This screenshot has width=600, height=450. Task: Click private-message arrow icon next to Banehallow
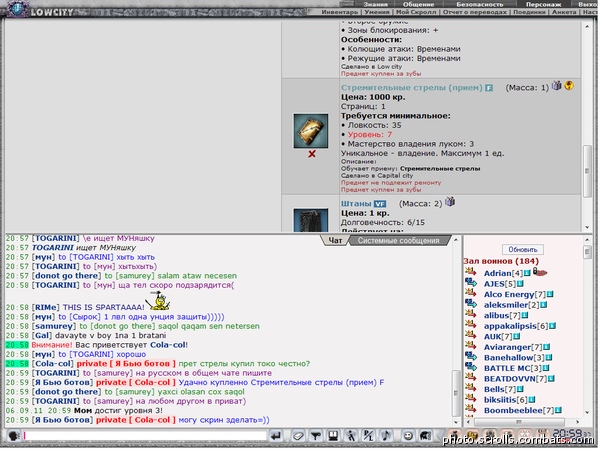(471, 357)
